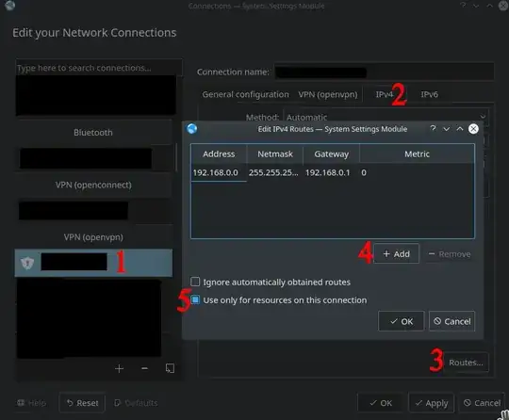Click the Address column header

tap(219, 153)
